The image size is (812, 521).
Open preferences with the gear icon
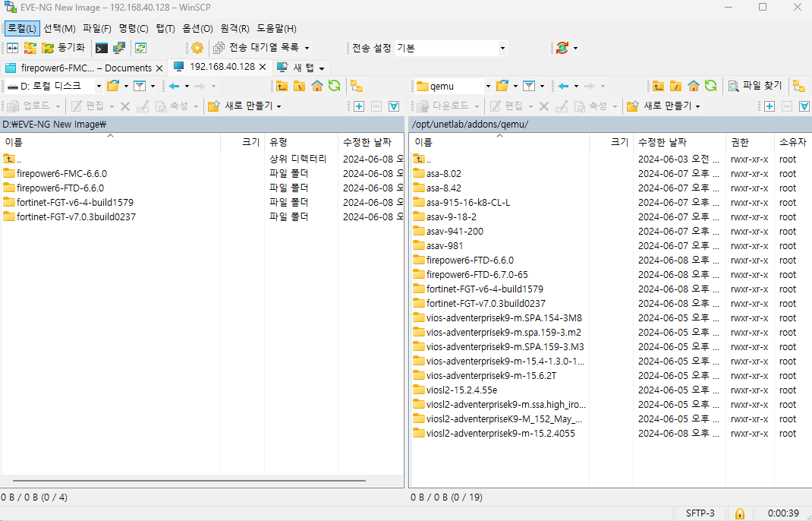[x=197, y=48]
